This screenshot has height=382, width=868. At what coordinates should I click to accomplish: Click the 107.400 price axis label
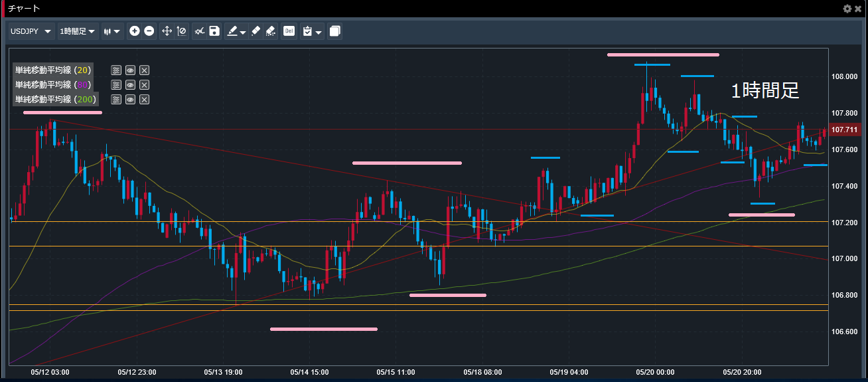[x=843, y=186]
